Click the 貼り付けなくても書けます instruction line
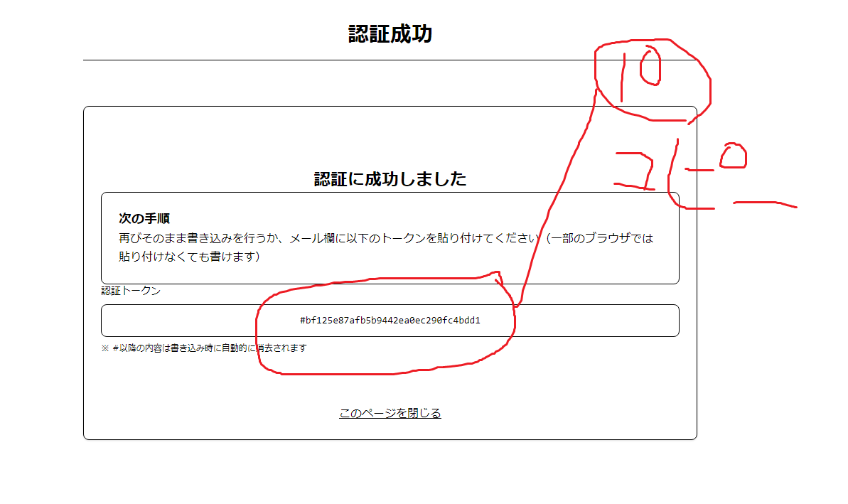 [x=189, y=257]
